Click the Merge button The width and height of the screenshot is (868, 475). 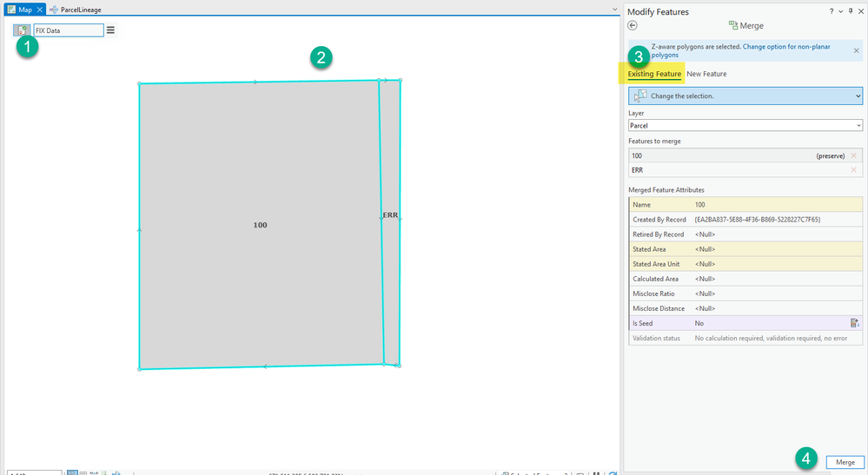click(845, 462)
